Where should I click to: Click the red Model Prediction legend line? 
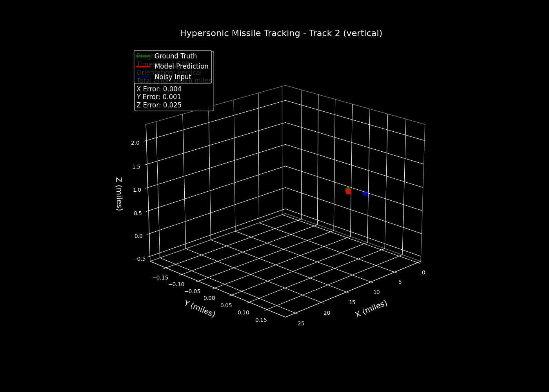tap(144, 66)
